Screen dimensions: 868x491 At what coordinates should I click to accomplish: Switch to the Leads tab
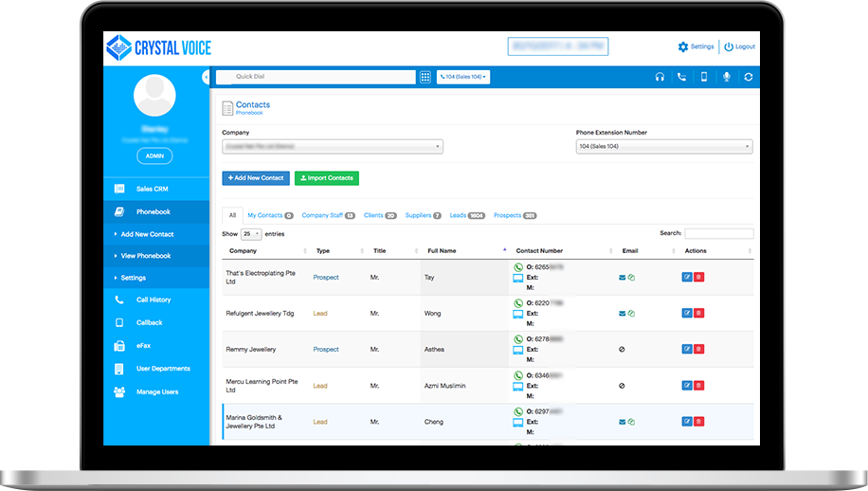coord(465,215)
